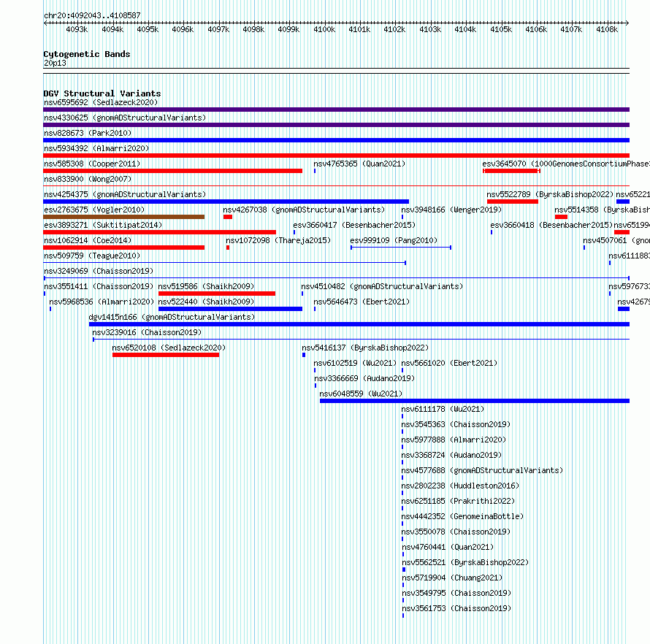Select the nsv4330625 gnomADStructuralVariants label
The width and height of the screenshot is (650, 644).
pos(125,118)
